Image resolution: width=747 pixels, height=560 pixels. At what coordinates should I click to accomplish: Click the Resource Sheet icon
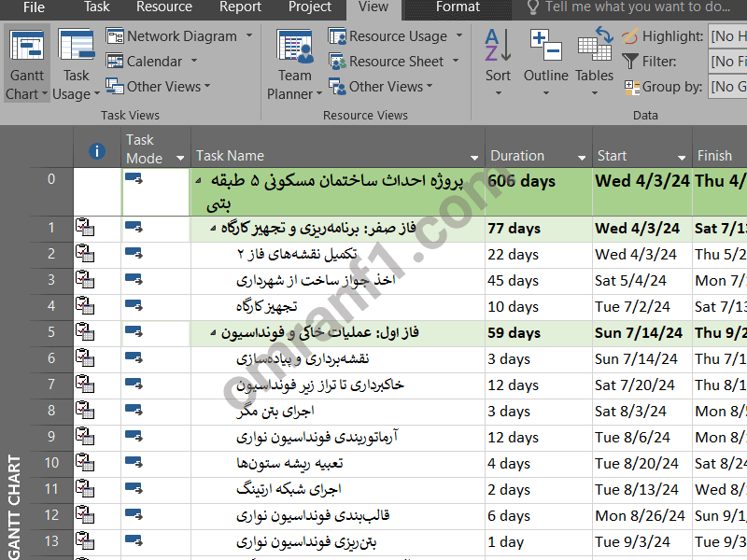click(337, 62)
